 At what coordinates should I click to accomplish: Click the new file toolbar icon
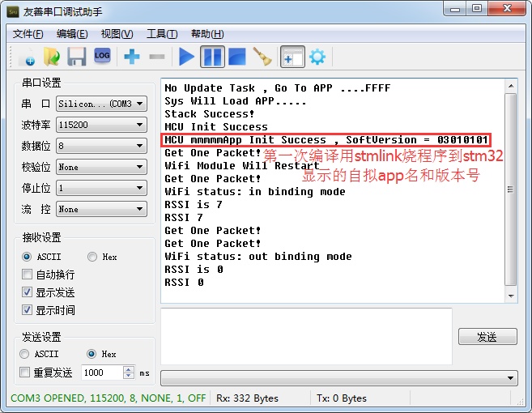26,57
